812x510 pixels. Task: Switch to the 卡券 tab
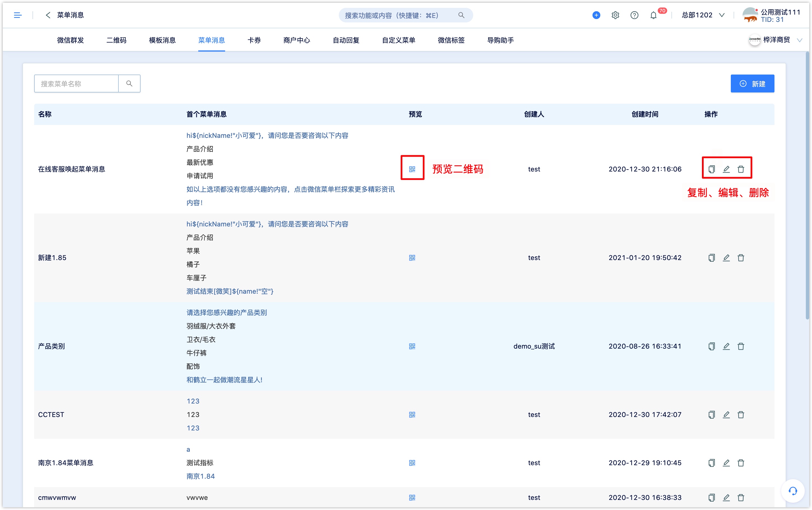point(254,40)
